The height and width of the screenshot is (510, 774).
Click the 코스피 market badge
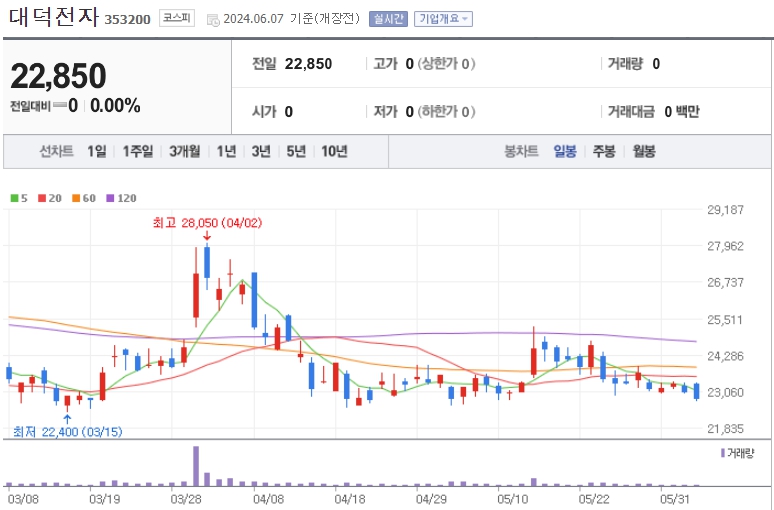177,19
